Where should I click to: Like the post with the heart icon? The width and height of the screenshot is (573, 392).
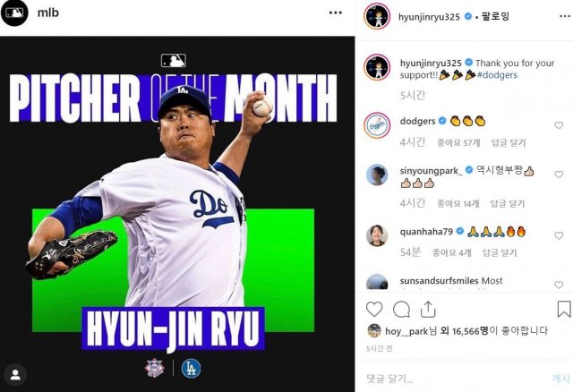click(374, 310)
